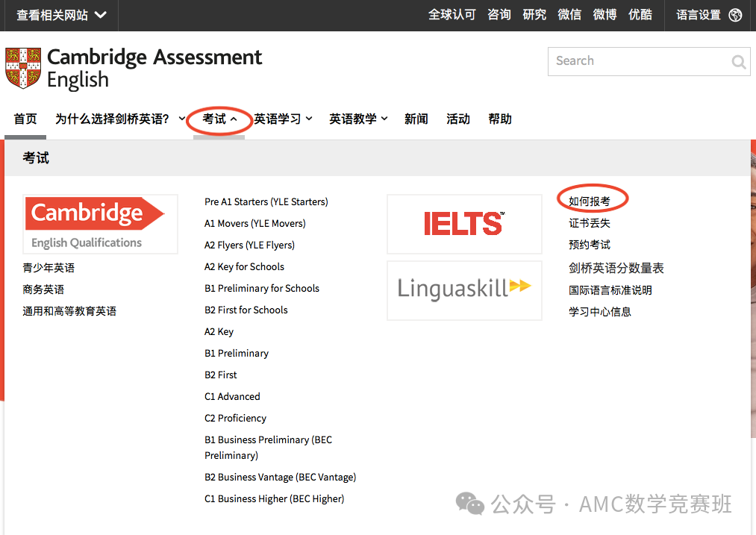Open 国际语言标准说明 link
The width and height of the screenshot is (756, 535).
tap(610, 290)
